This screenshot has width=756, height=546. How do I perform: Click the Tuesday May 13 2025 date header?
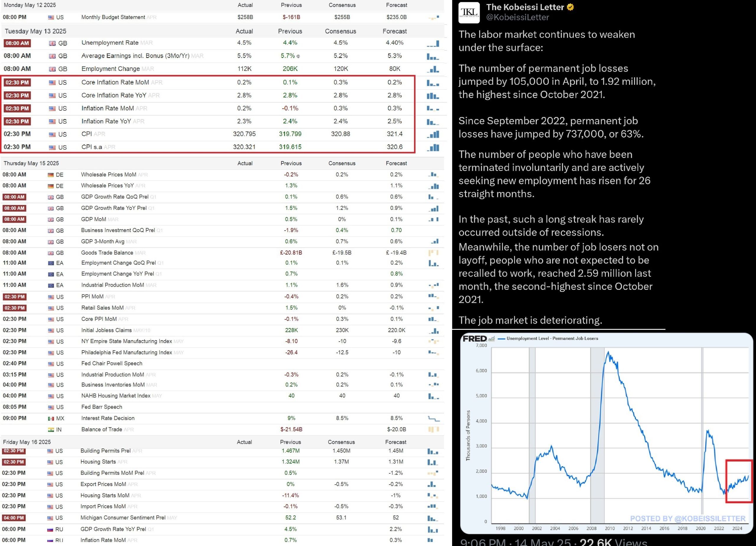click(x=35, y=31)
